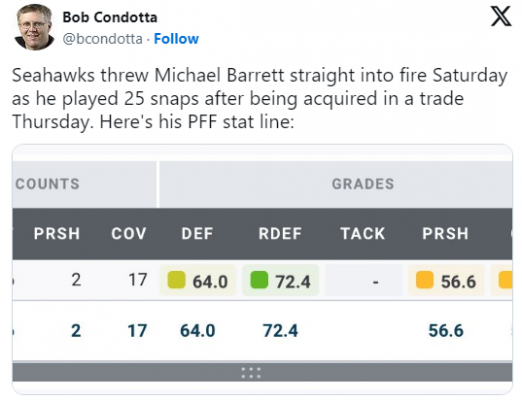522x400 pixels.
Task: Select the COUNTS group header
Action: 47,184
